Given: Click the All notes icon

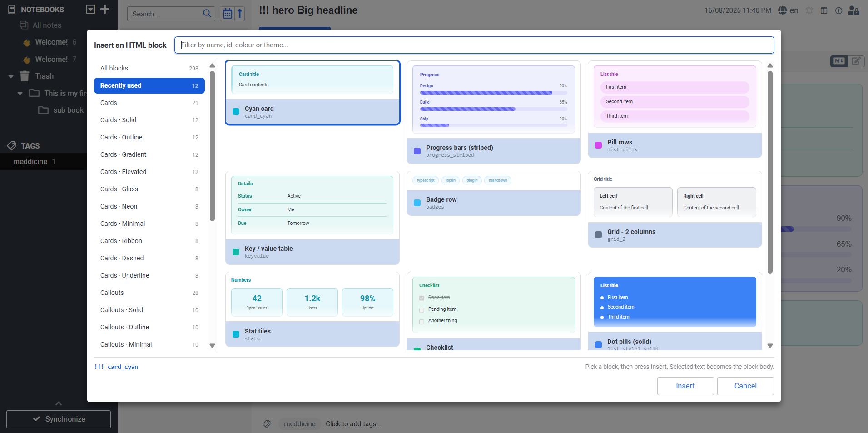Looking at the screenshot, I should pos(24,25).
